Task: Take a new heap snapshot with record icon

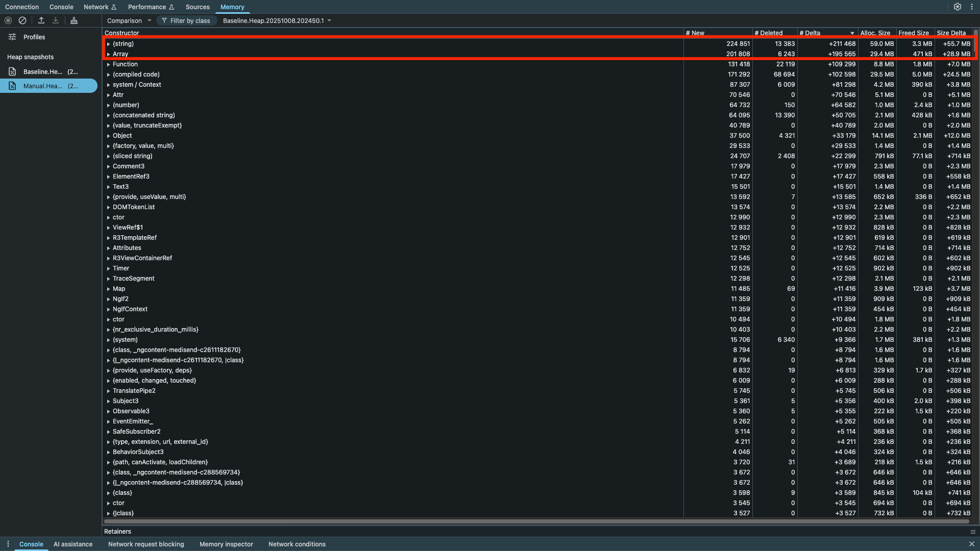Action: pyautogui.click(x=8, y=20)
